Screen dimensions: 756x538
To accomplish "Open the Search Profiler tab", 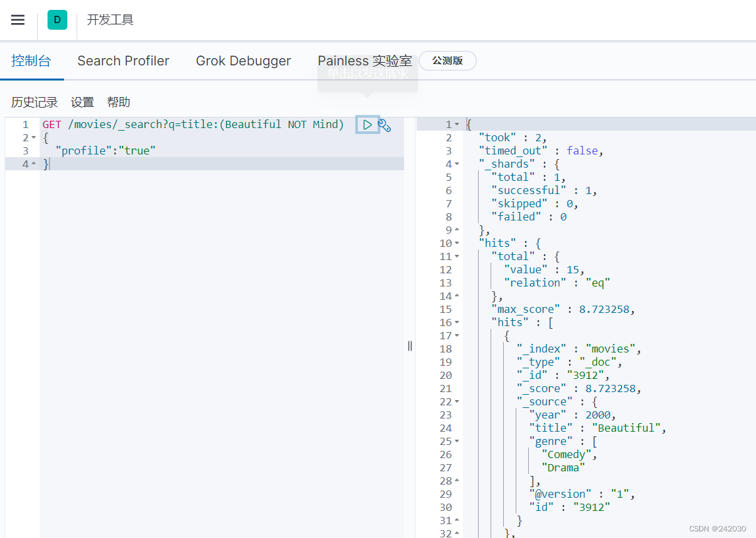I will point(123,61).
